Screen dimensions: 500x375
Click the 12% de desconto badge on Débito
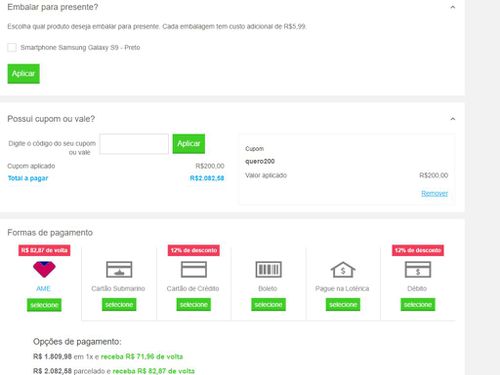coord(418,250)
